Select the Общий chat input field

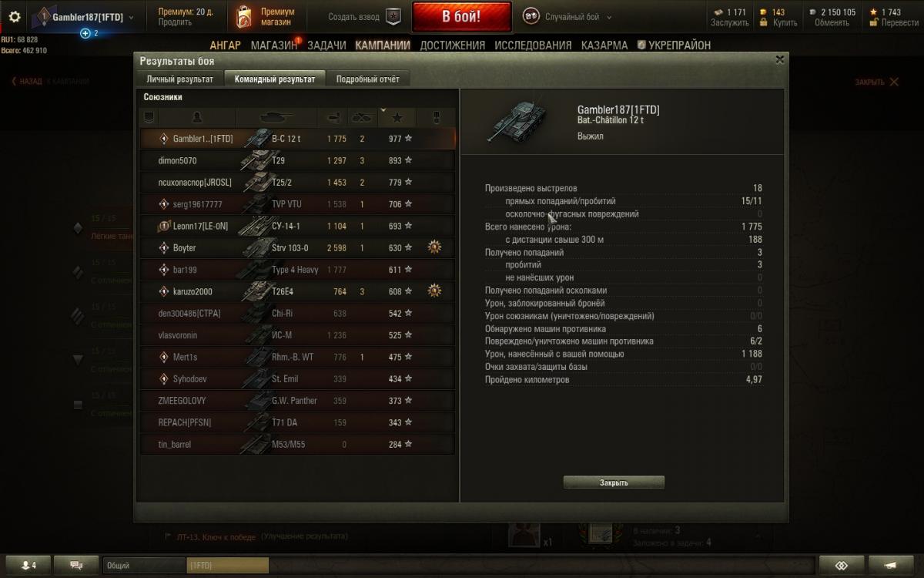click(144, 566)
